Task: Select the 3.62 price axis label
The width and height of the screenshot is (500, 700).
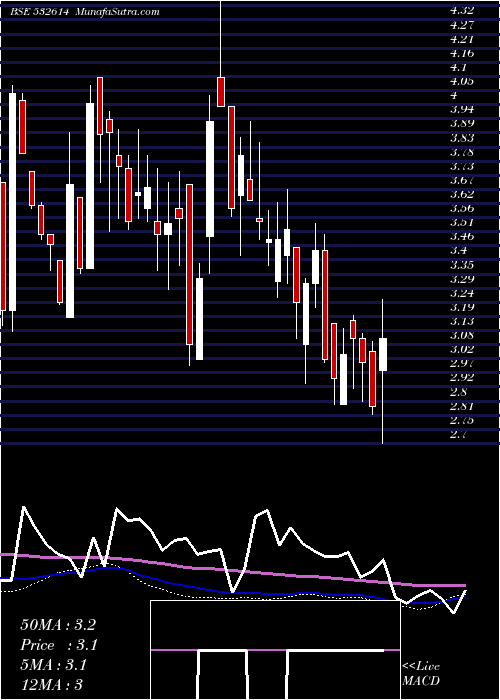Action: (462, 195)
